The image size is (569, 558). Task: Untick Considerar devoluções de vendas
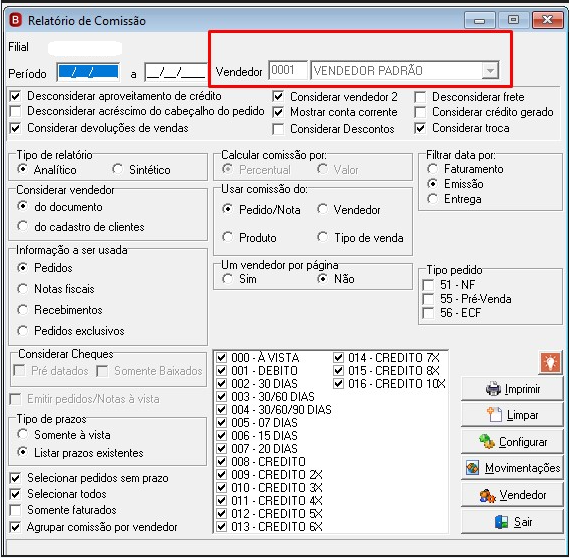click(15, 128)
